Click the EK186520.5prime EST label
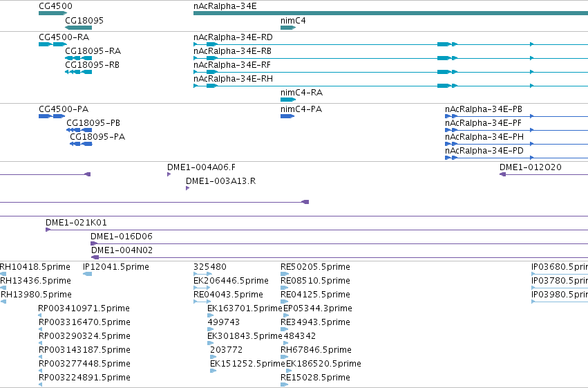The height and width of the screenshot is (388, 588). (323, 364)
